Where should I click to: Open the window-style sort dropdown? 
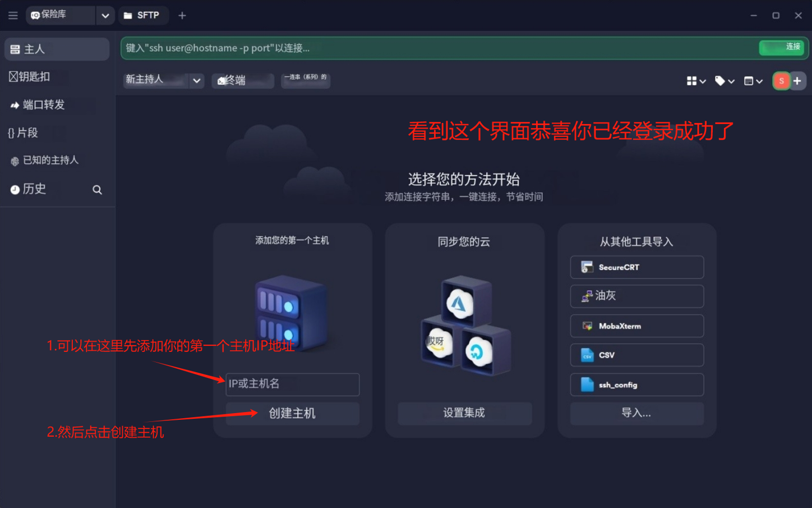(753, 81)
